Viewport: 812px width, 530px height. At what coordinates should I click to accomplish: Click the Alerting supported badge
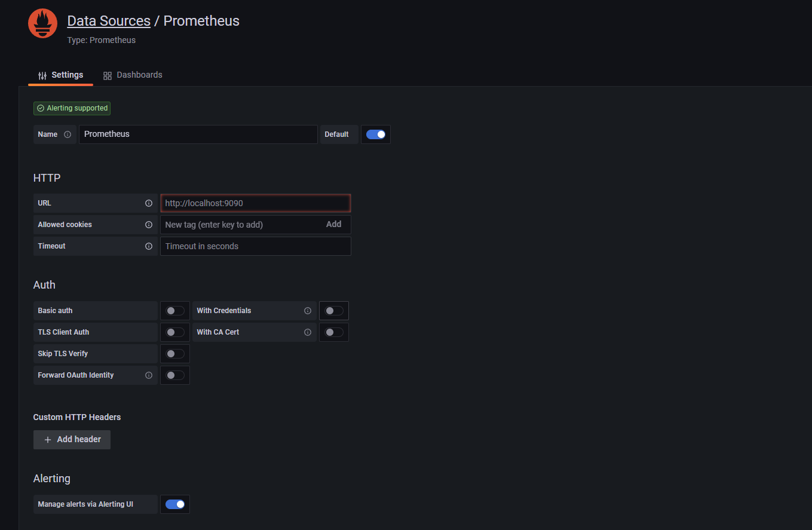tap(72, 108)
